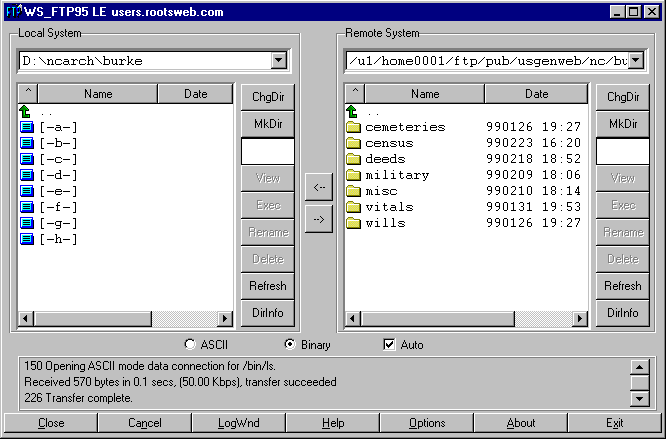Viewport: 666px width, 439px height.
Task: Open the local directory path dropdown
Action: [278, 61]
